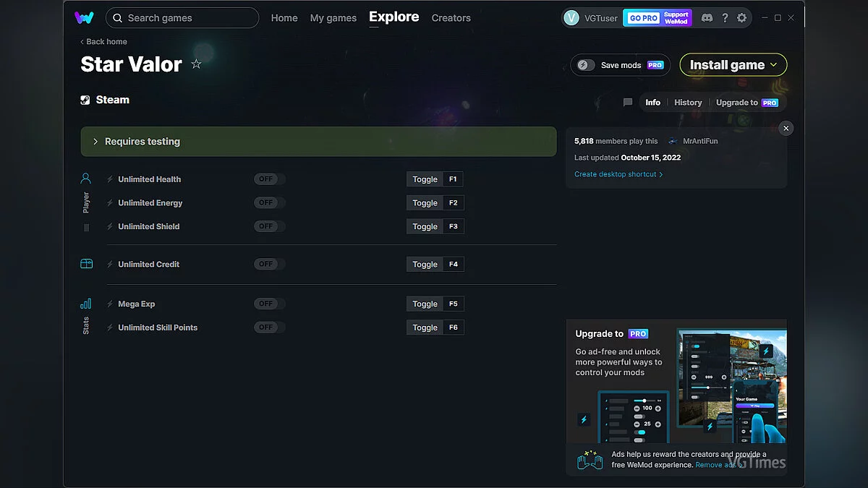
Task: Click Toggle F3 hotkey button
Action: (x=435, y=226)
